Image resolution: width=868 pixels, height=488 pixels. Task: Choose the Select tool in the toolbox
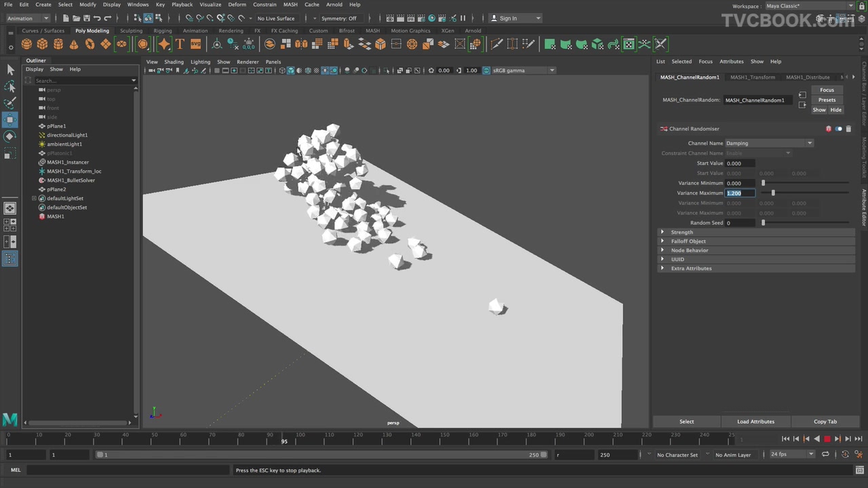[x=10, y=70]
